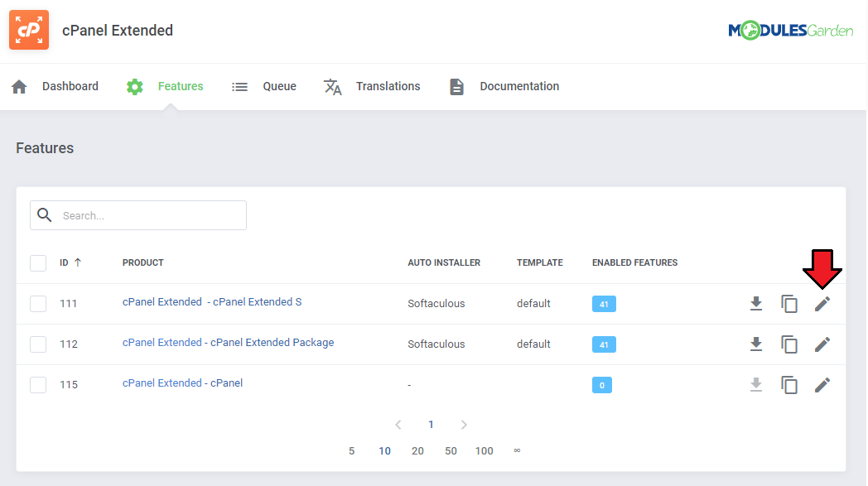Sort by TEMPLATE column header
The height and width of the screenshot is (486, 868).
point(540,262)
